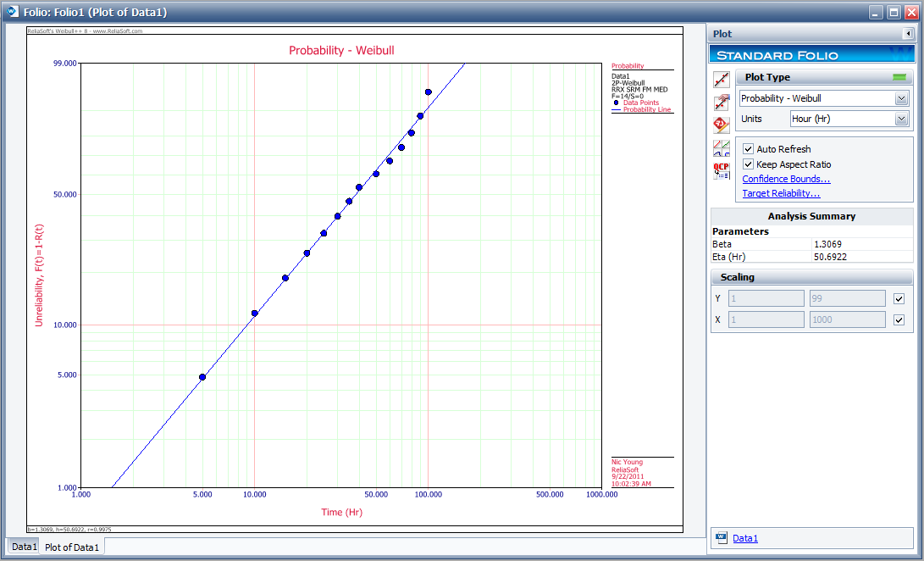Click the Time (Hr) axis label
The image size is (924, 561).
click(x=342, y=512)
